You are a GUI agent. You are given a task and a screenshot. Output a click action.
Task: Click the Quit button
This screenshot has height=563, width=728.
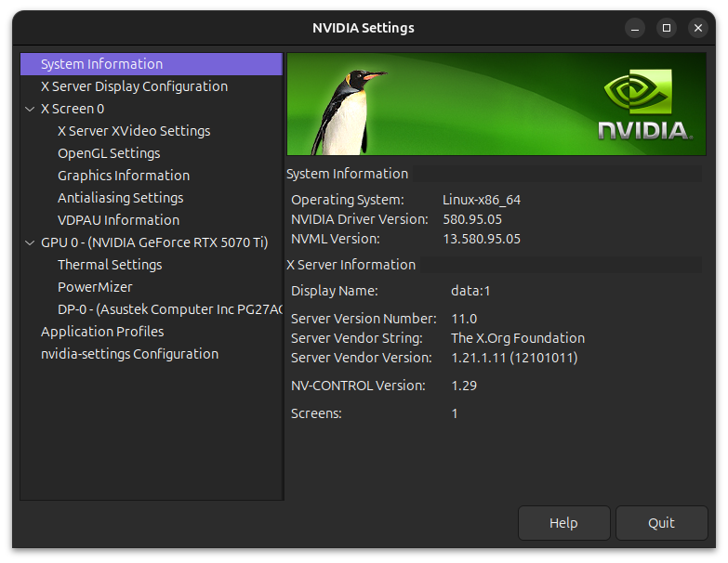[x=662, y=523]
